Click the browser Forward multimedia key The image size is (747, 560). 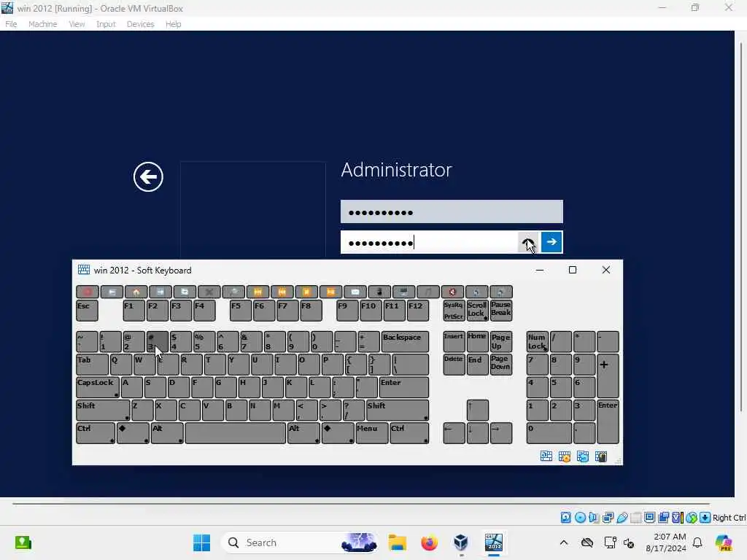click(x=160, y=292)
